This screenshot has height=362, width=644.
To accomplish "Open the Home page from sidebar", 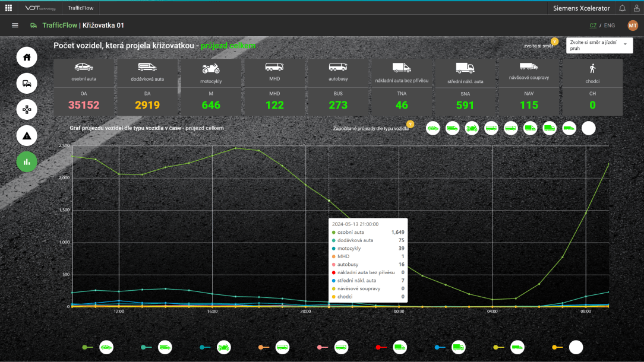I will click(x=26, y=58).
